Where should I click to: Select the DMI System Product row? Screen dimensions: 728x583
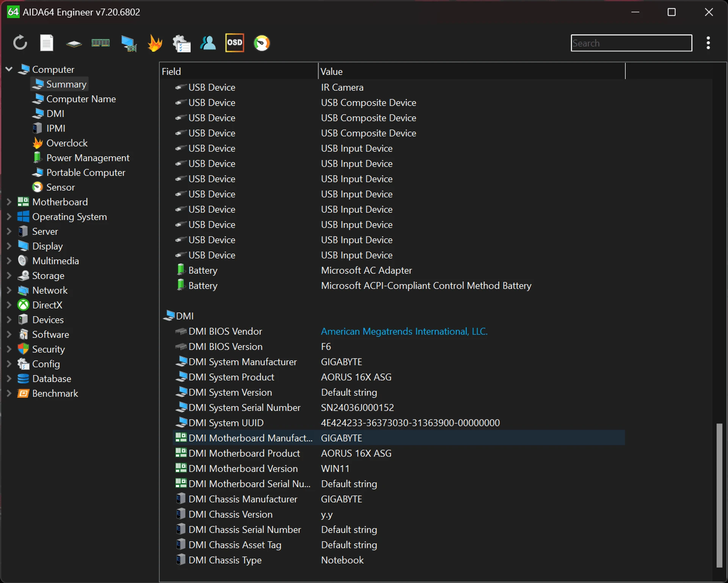click(x=399, y=377)
